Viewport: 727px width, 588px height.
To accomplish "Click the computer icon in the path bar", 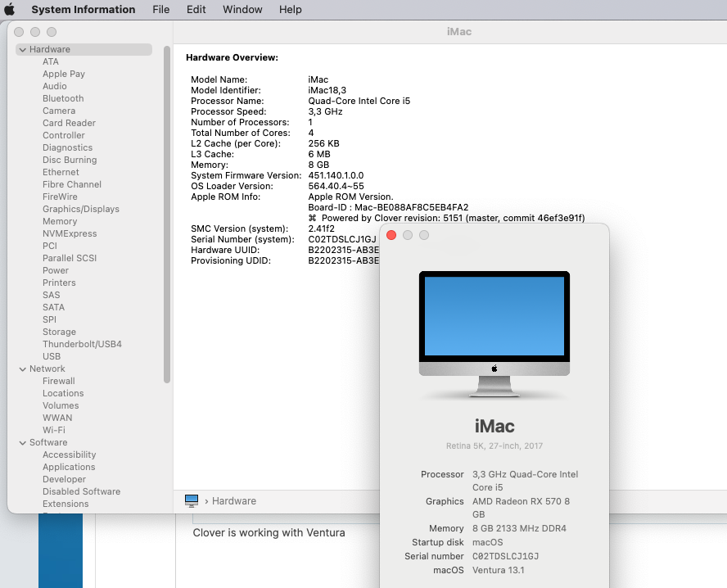I will [192, 501].
